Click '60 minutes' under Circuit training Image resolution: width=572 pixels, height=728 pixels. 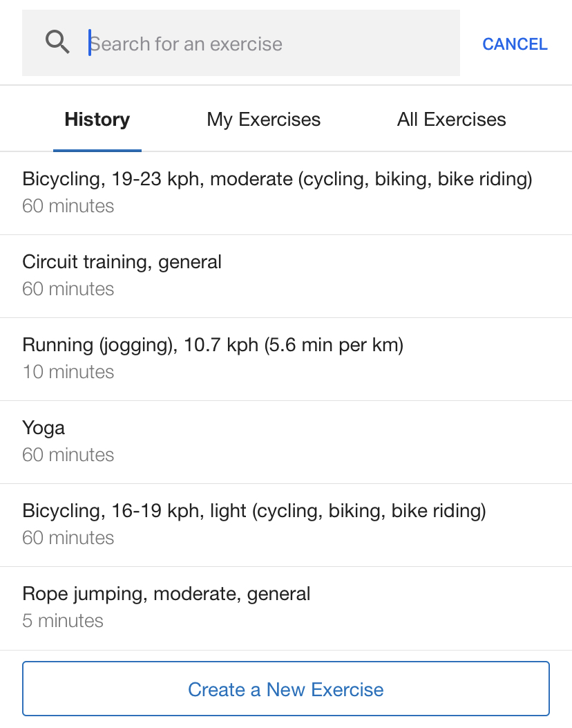(68, 289)
